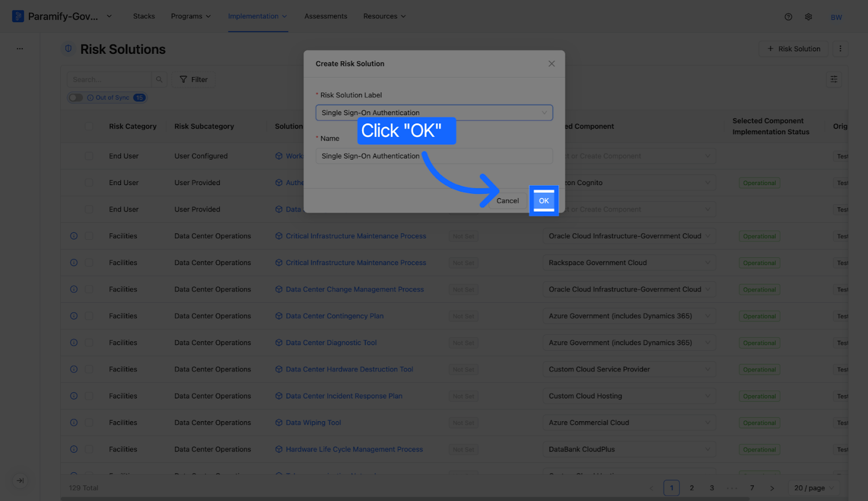Click the Risk Solutions shield title icon

pos(68,48)
